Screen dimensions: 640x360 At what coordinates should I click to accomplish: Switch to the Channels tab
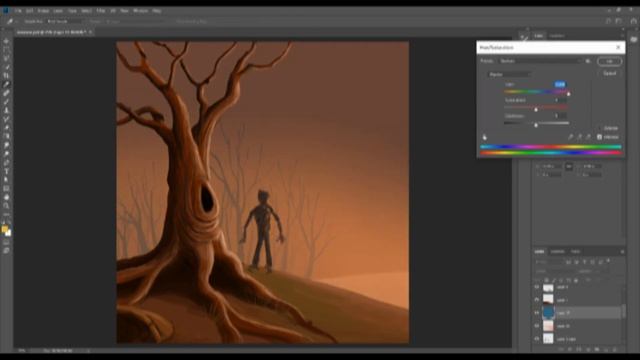point(557,252)
